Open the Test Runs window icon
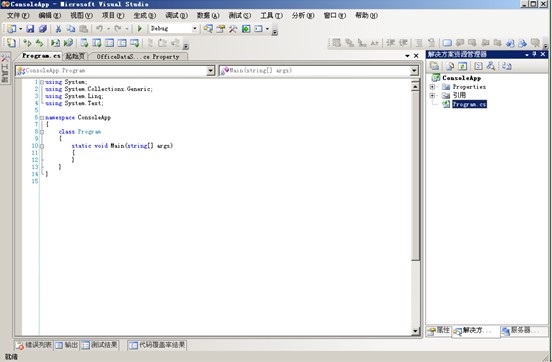The image size is (552, 362). pos(134,43)
